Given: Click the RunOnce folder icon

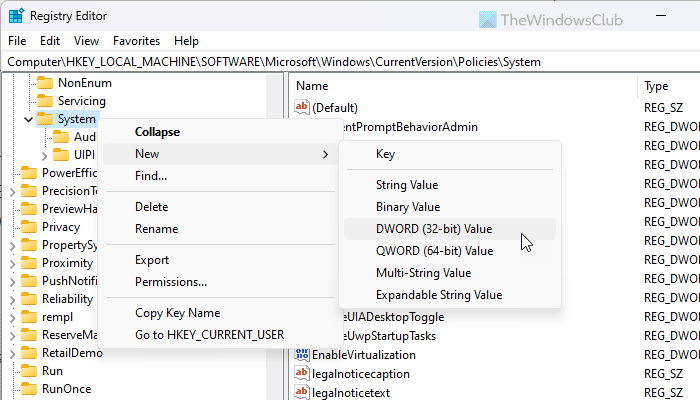Looking at the screenshot, I should pos(28,389).
